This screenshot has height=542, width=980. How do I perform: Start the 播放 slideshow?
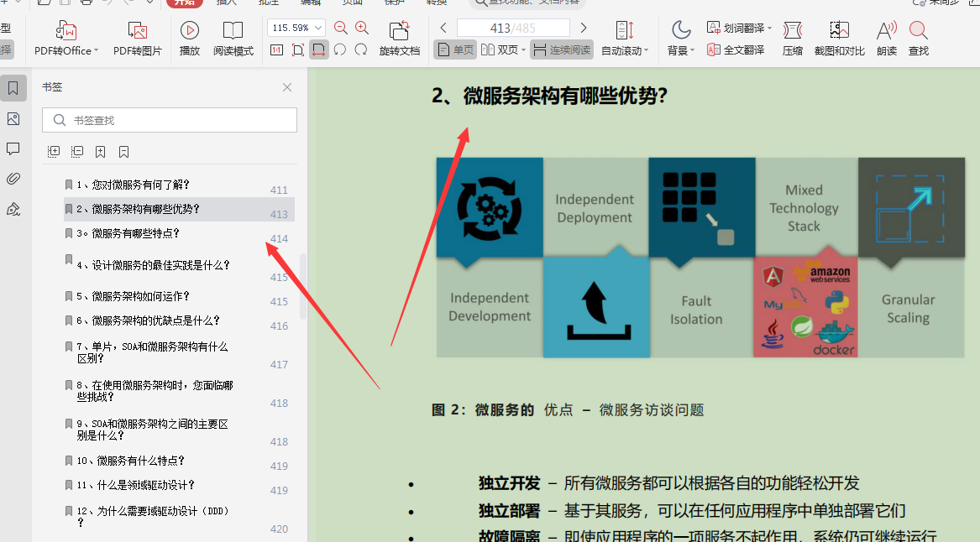[190, 38]
